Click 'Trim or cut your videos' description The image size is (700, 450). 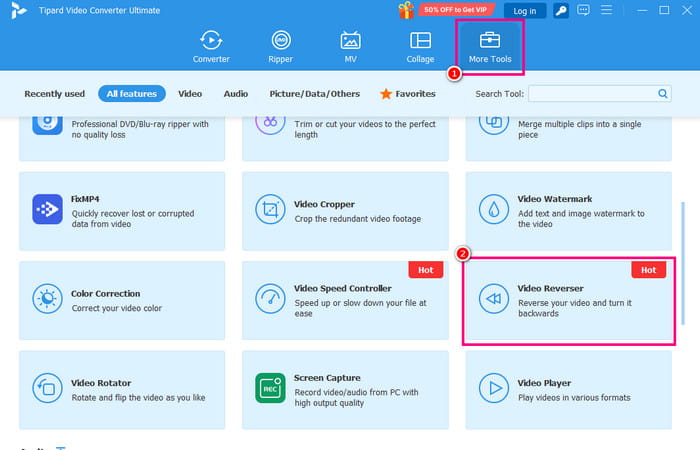point(365,129)
